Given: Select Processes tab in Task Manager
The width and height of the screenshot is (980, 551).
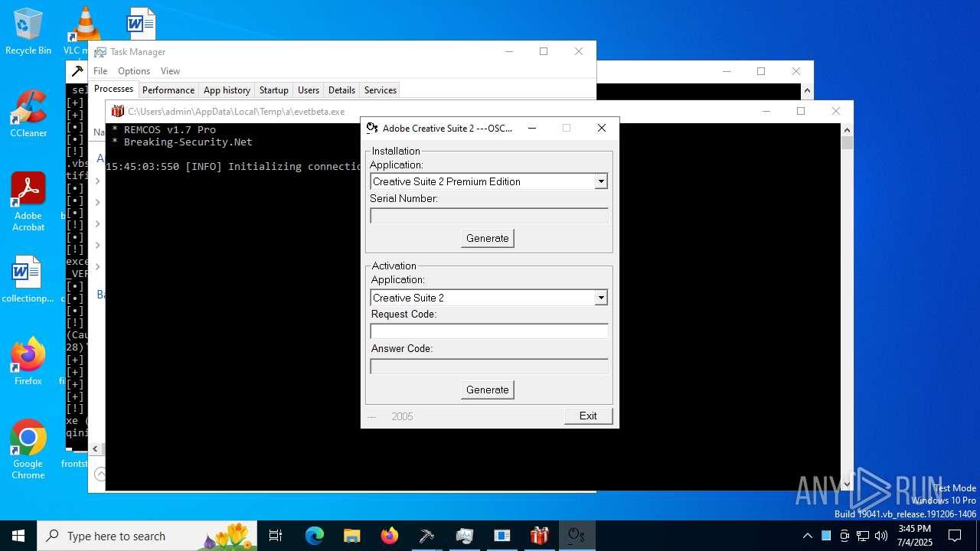Looking at the screenshot, I should point(113,89).
